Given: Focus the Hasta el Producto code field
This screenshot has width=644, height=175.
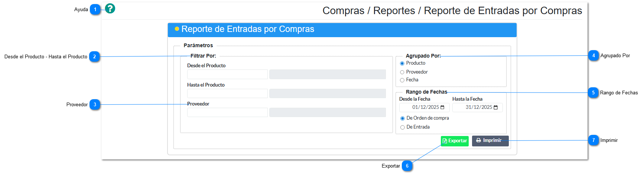Looking at the screenshot, I should pos(227,93).
